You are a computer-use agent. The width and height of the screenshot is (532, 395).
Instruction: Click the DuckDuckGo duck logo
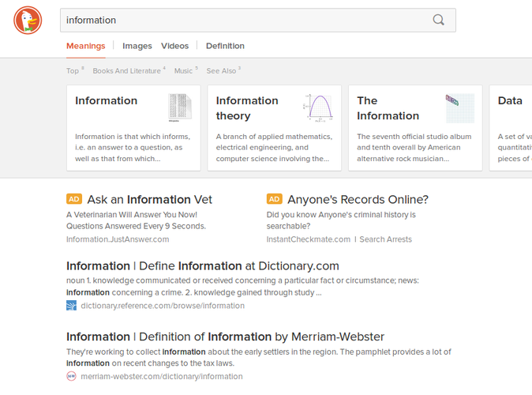pos(28,21)
